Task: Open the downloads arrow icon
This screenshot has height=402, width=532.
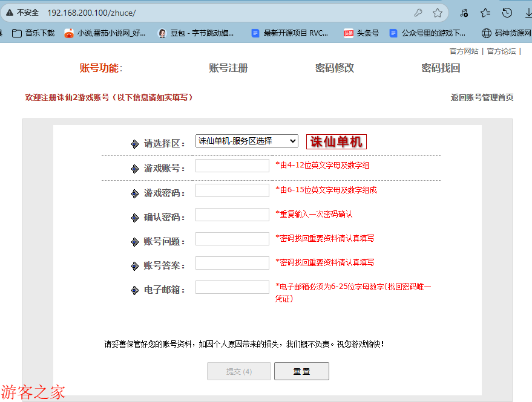Action: coord(527,13)
